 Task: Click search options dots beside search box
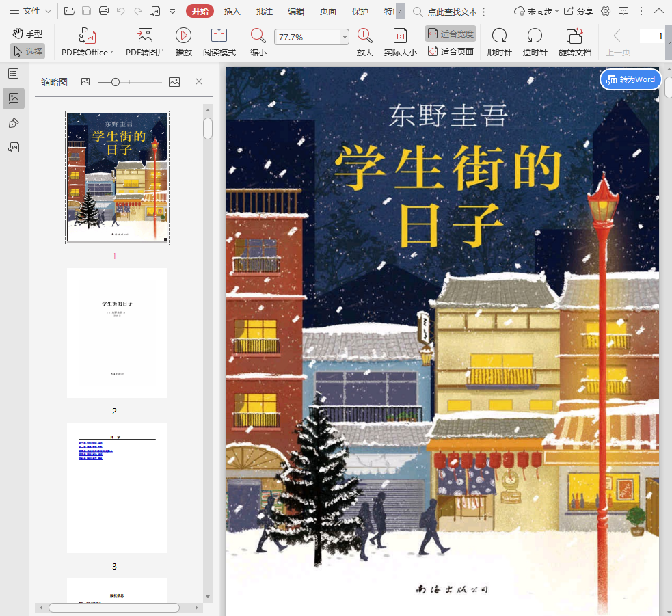(484, 12)
